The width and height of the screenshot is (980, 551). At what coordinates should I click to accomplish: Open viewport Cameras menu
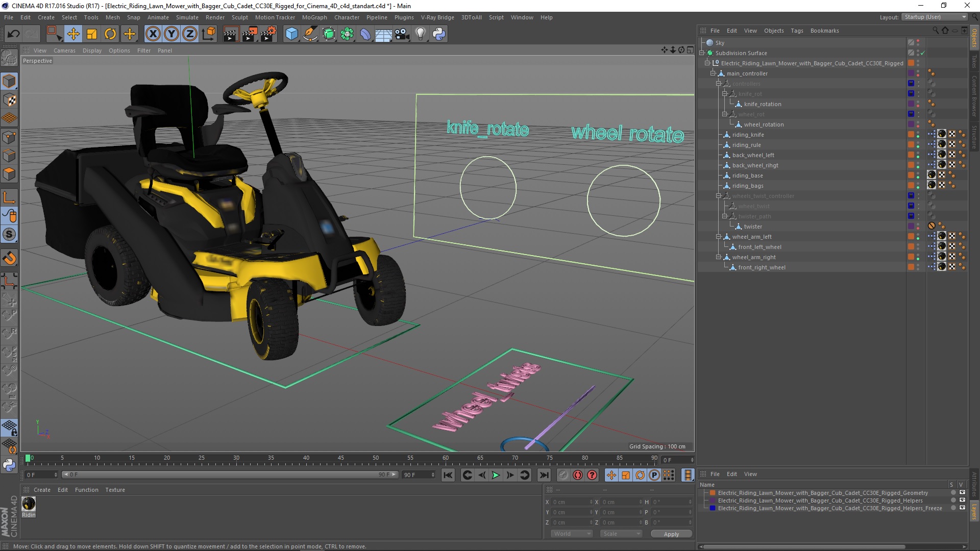click(64, 51)
